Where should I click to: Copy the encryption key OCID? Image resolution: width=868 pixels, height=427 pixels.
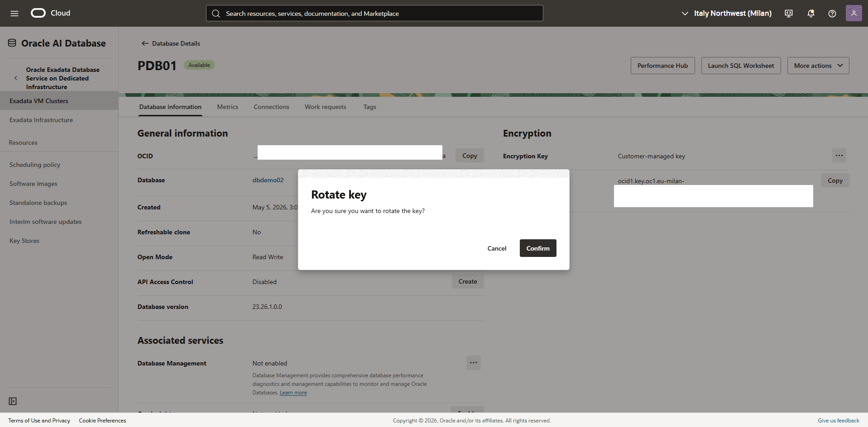coord(835,180)
